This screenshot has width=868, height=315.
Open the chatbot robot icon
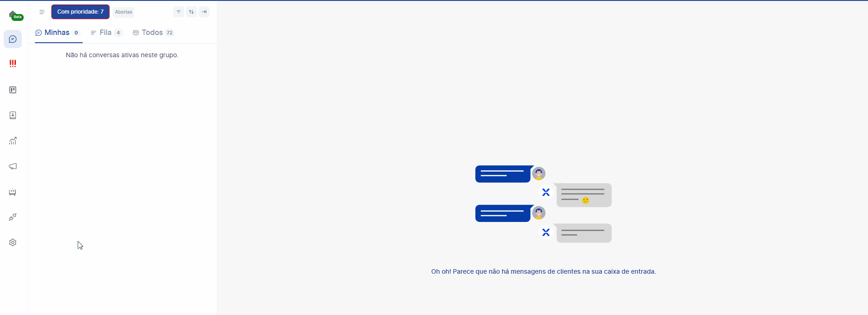[x=13, y=192]
